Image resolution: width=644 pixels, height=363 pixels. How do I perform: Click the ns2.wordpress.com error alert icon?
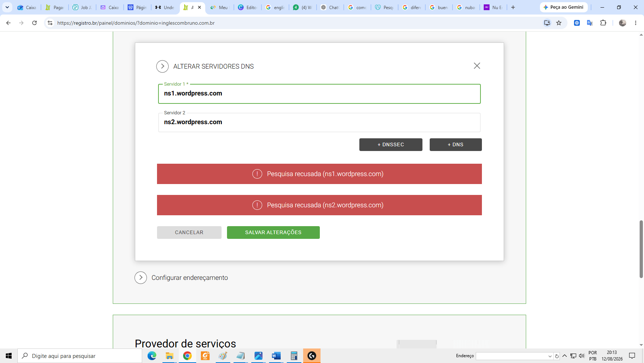[x=257, y=205]
